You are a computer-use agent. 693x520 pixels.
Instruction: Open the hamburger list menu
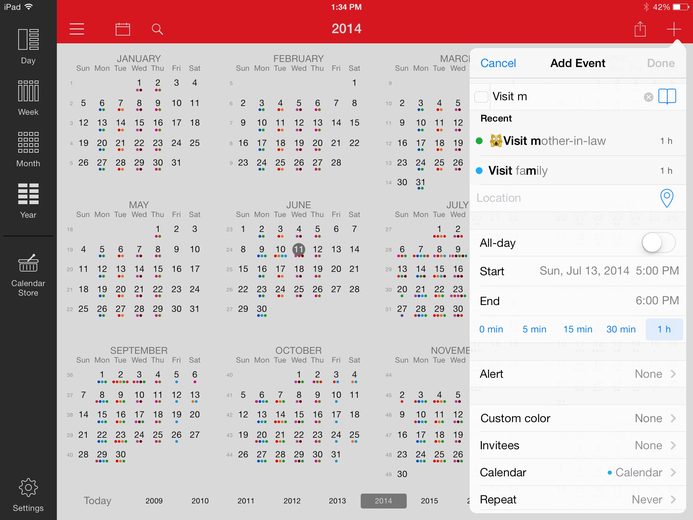[77, 29]
